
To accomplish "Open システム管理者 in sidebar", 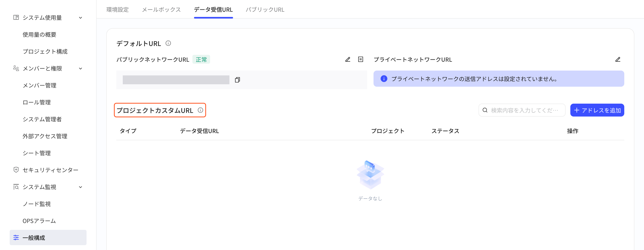I will click(x=42, y=119).
